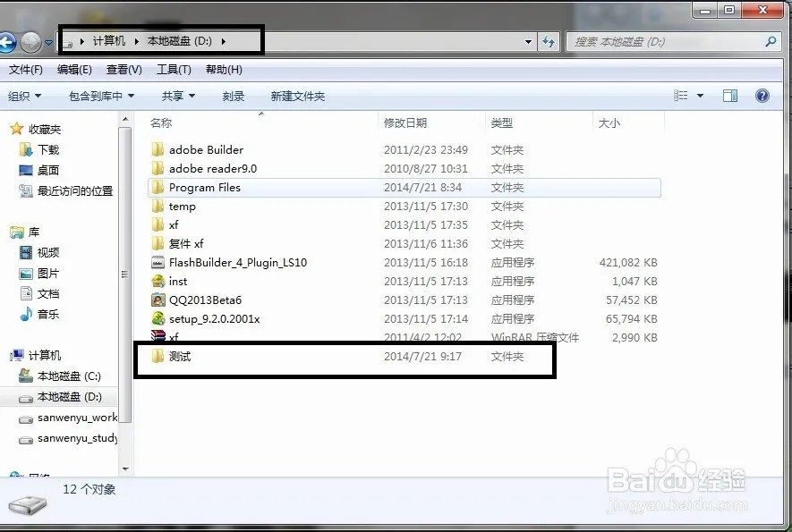Open the 查看(V) menu
Viewport: 792px width, 532px height.
(x=123, y=69)
